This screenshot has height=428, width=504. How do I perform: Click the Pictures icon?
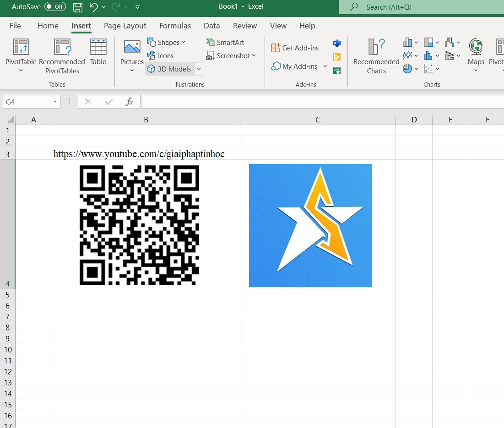click(x=132, y=47)
